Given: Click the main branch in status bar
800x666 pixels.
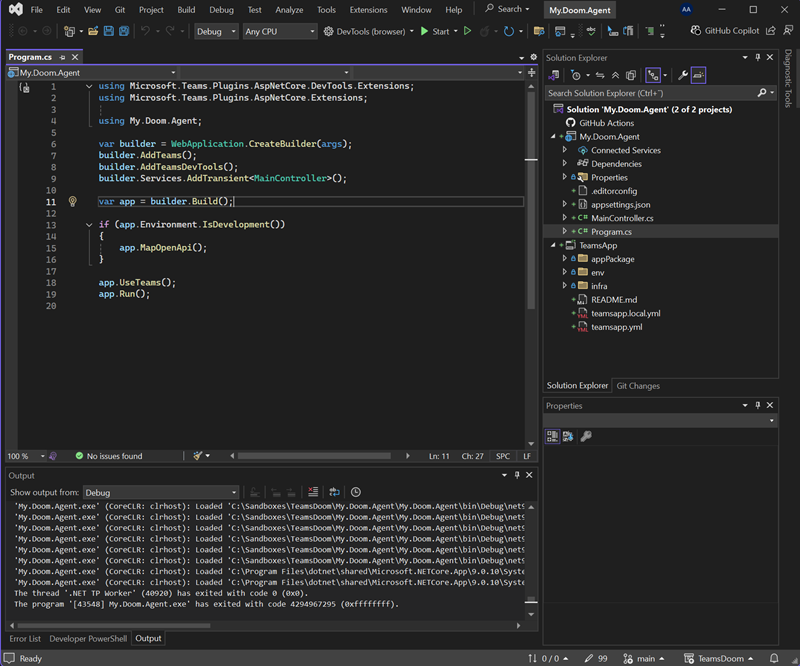Looking at the screenshot, I should (645, 658).
